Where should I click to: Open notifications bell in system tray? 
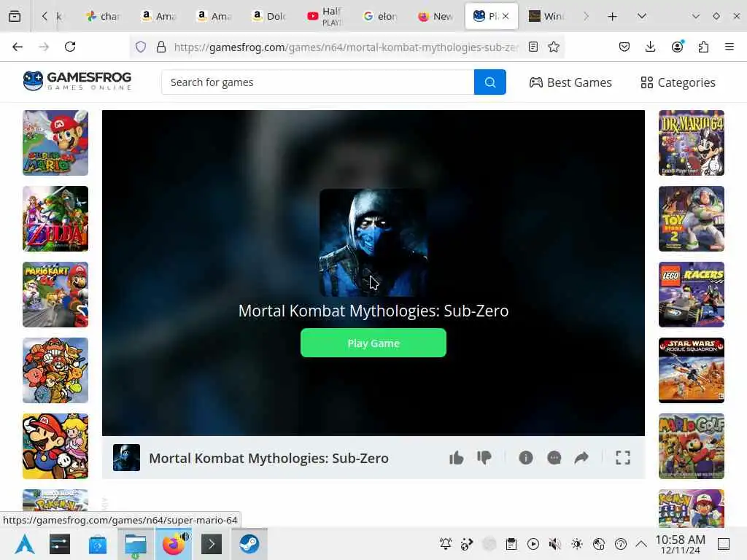446,544
